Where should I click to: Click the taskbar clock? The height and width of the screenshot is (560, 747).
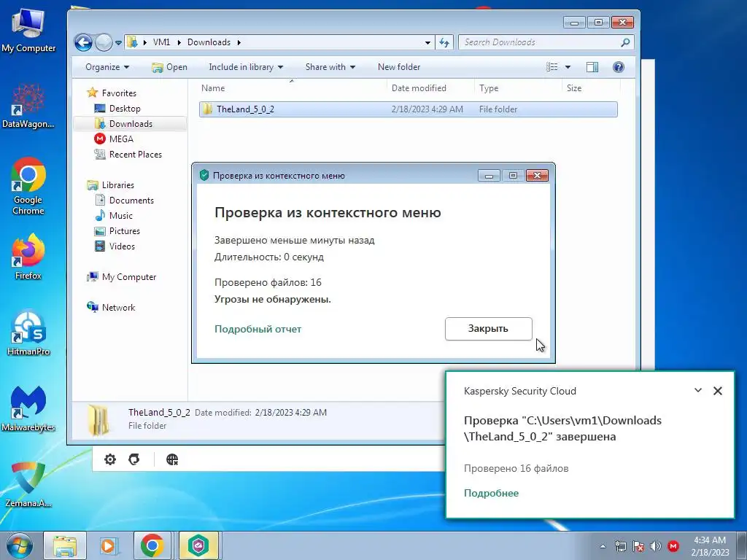coord(710,545)
